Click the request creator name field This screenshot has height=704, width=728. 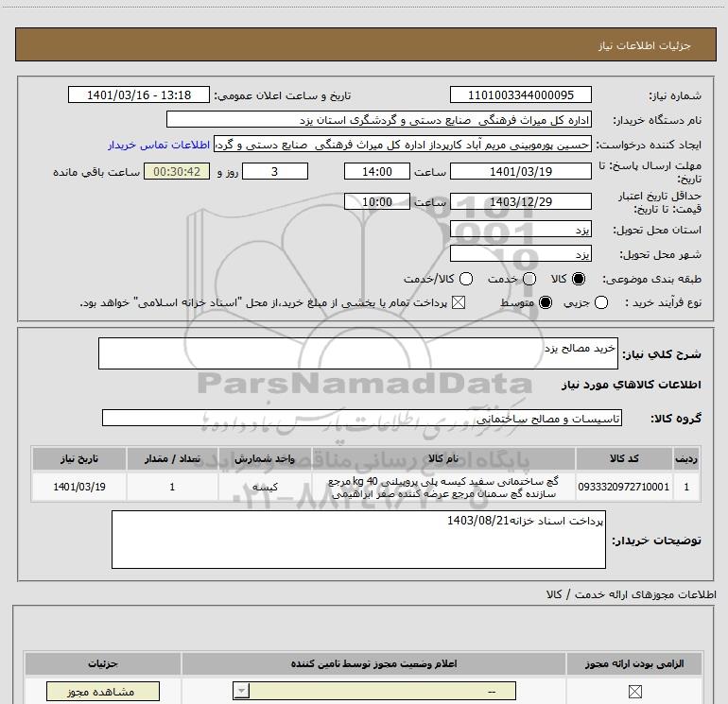click(x=403, y=145)
